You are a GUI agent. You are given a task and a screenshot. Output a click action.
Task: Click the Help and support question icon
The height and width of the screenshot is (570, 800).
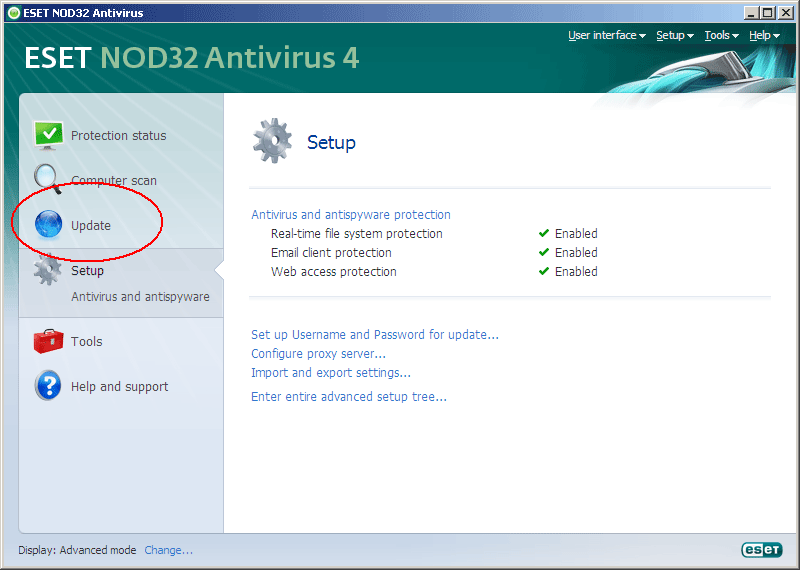[x=48, y=385]
